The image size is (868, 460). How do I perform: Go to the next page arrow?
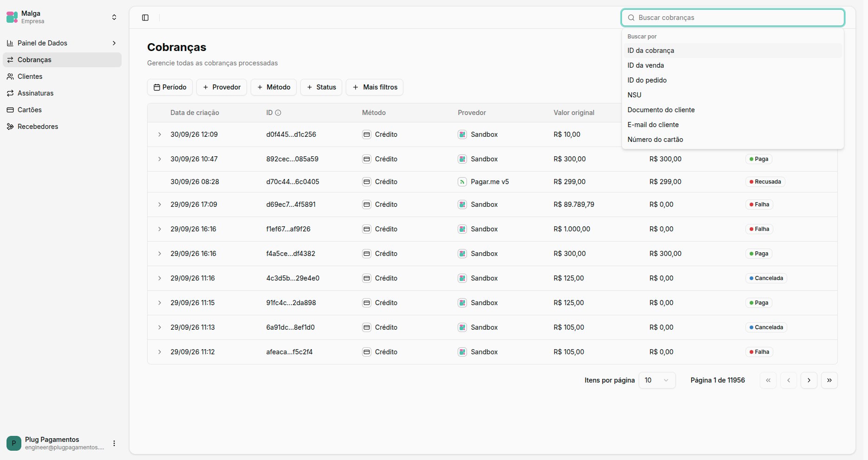click(809, 380)
